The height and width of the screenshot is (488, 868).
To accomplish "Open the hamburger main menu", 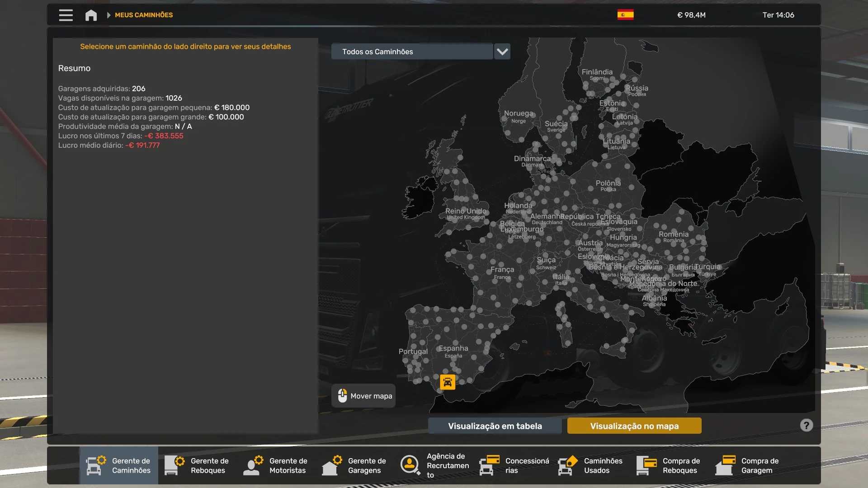I will coord(66,15).
